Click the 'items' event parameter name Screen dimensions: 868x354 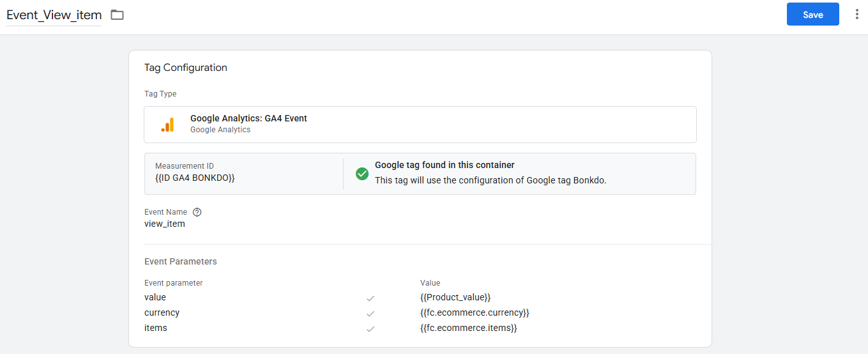[156, 328]
